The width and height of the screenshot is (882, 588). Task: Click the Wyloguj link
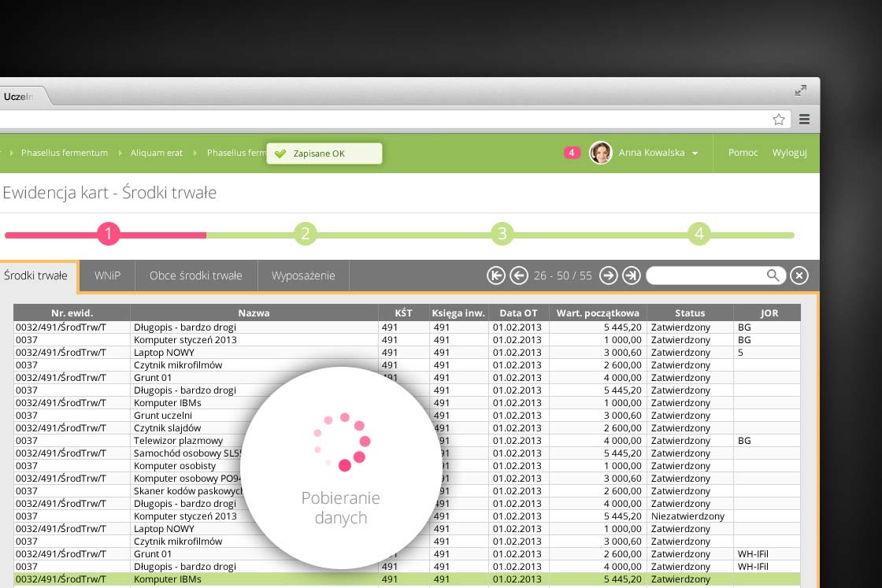coord(789,153)
